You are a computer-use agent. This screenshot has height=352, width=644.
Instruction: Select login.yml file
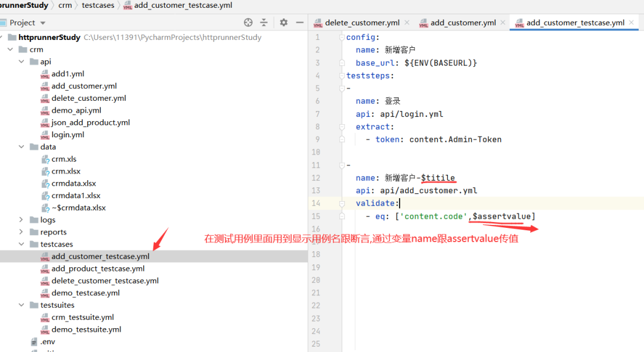[x=68, y=135]
